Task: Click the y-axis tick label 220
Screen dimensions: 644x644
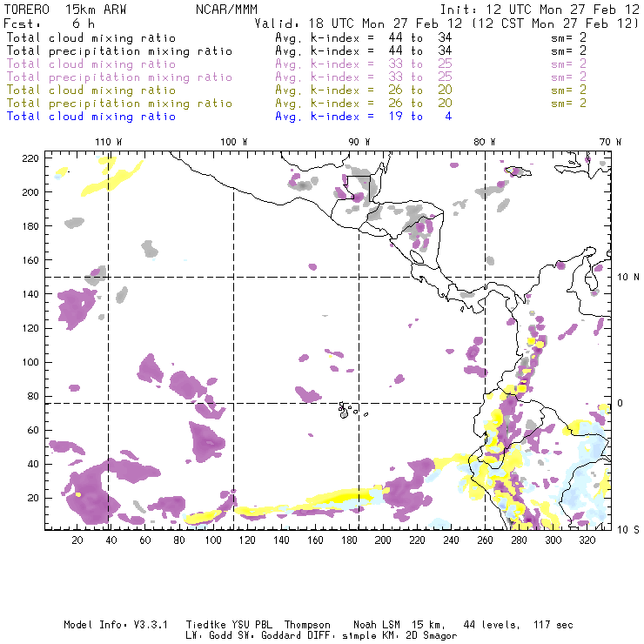Action: tap(30, 158)
